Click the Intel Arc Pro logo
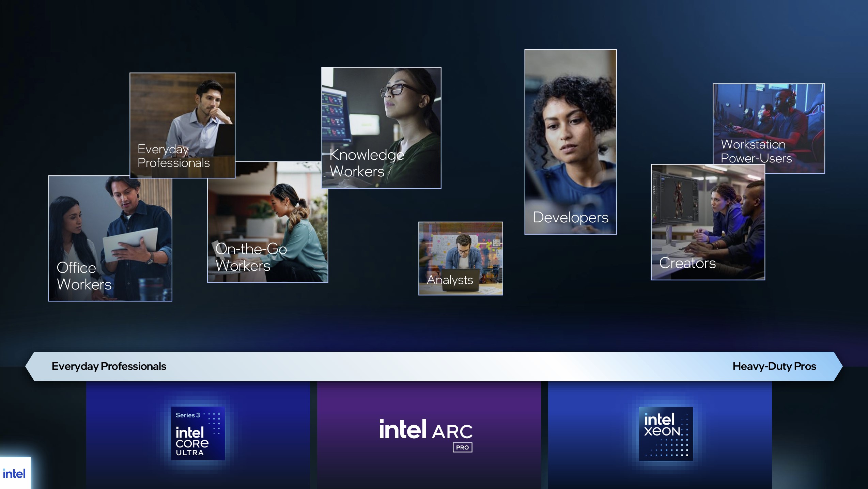Screen dimensions: 868x489 pyautogui.click(x=425, y=430)
